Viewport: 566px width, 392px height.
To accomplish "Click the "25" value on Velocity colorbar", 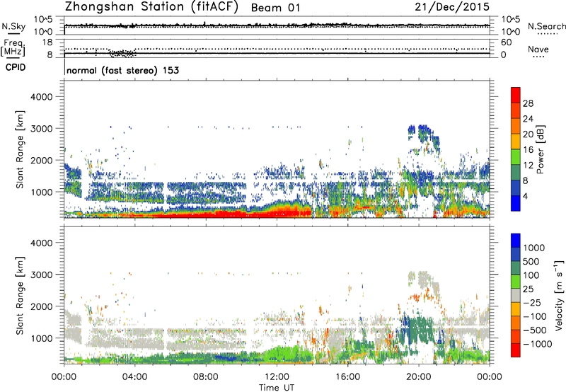I will pos(529,289).
